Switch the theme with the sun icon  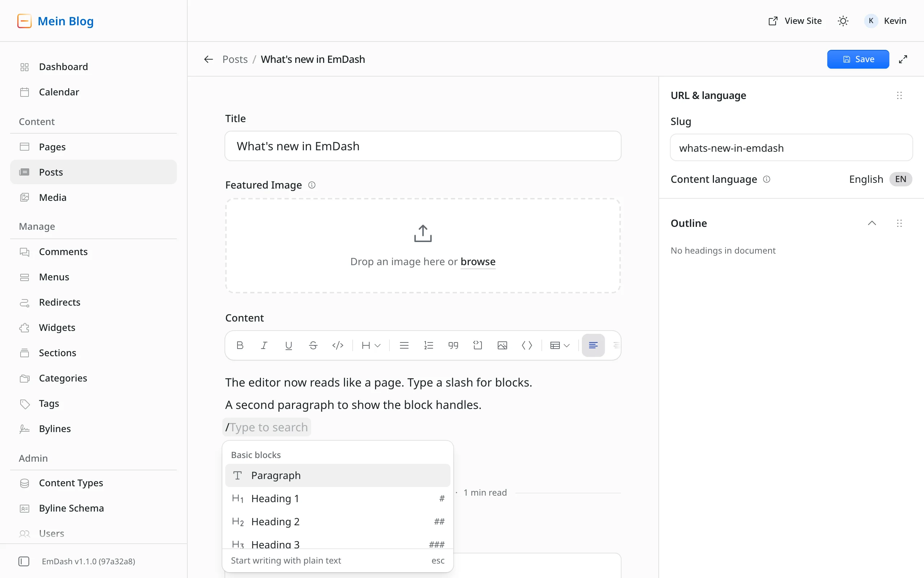click(843, 21)
